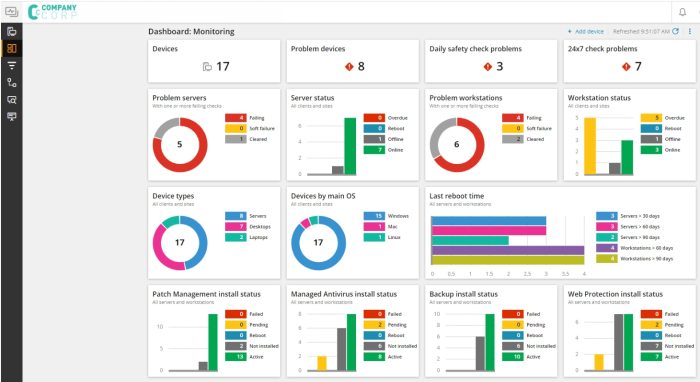Open the Daily safety check problems count 3
The width and height of the screenshot is (700, 382).
(x=500, y=66)
